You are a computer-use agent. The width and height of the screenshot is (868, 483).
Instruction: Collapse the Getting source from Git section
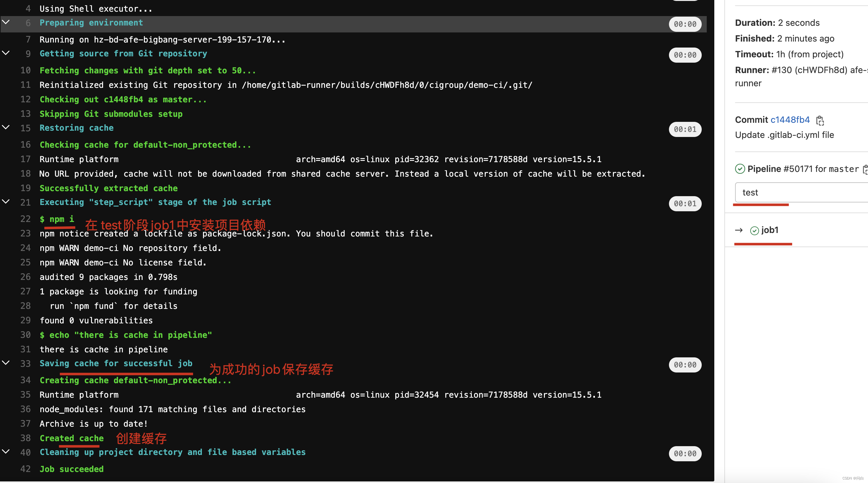(5, 53)
